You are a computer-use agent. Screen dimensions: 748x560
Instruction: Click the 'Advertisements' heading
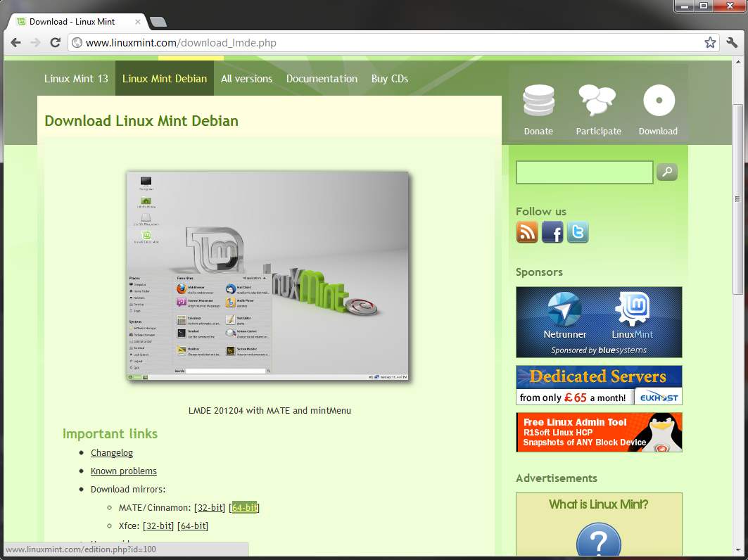[x=556, y=478]
